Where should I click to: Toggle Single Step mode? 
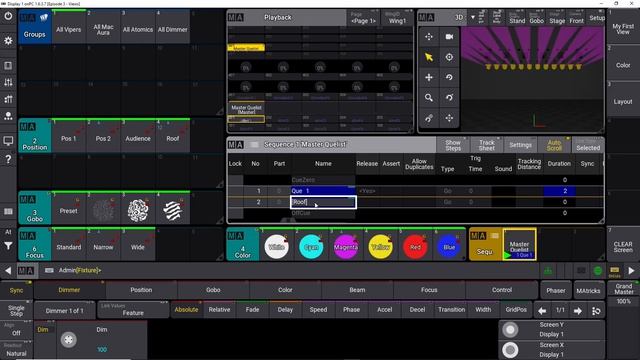pos(16,311)
